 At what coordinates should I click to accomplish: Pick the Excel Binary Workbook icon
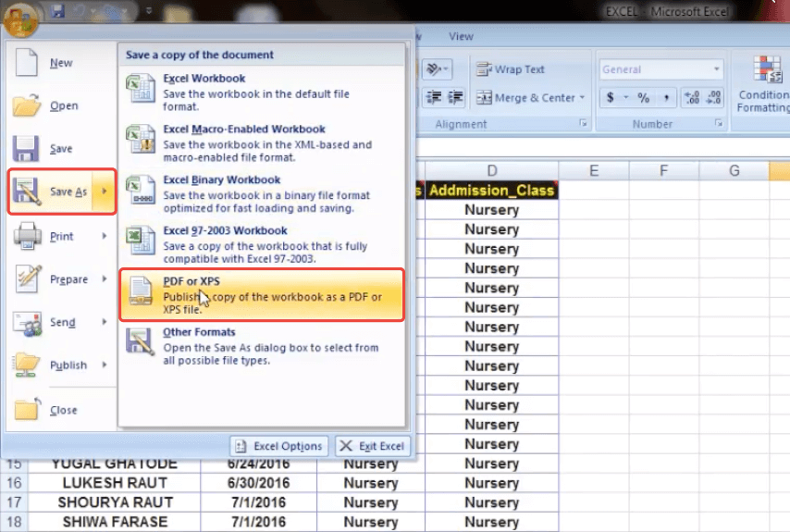pyautogui.click(x=141, y=189)
